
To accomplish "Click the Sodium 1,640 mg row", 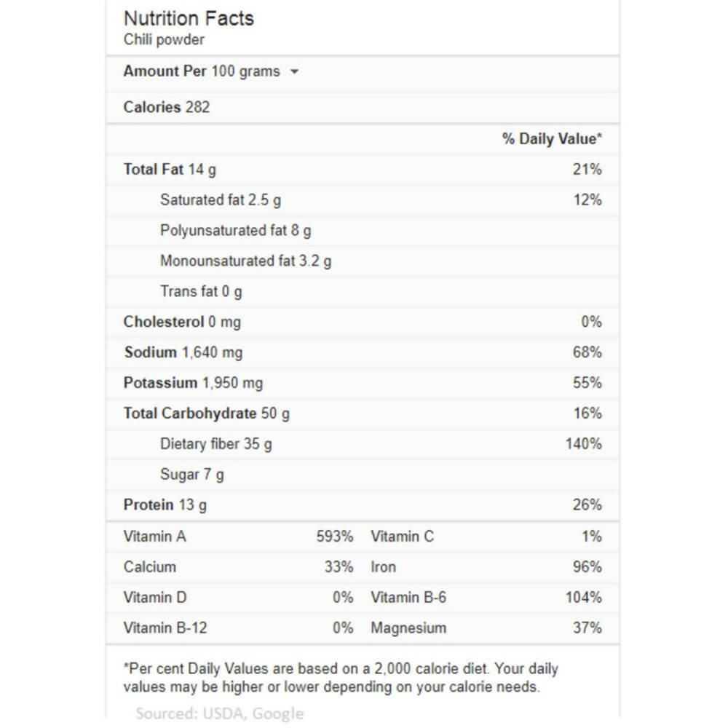I will coord(183,352).
